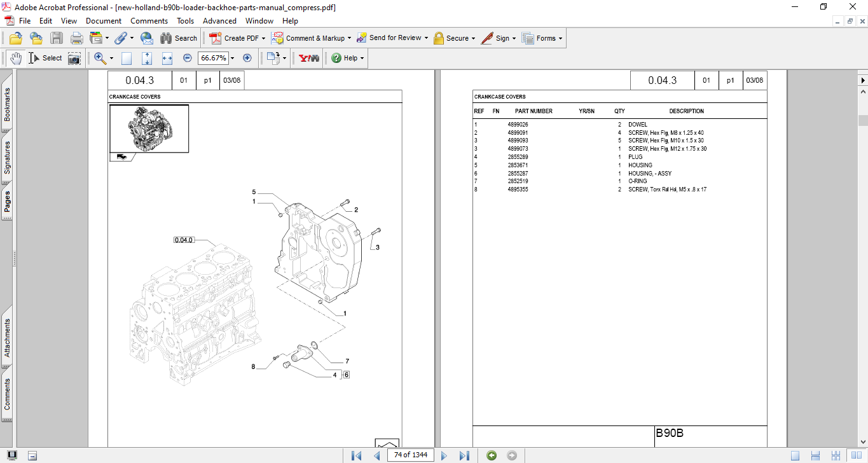Image resolution: width=868 pixels, height=463 pixels.
Task: Go to the last page
Action: pos(464,455)
